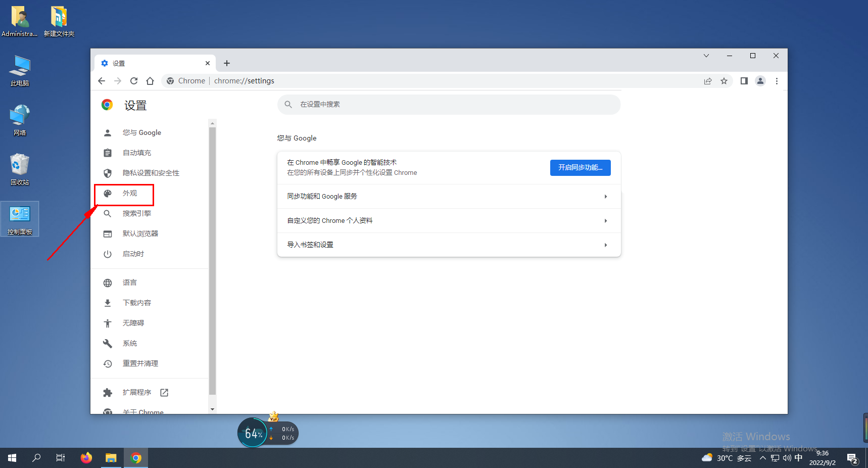
Task: Click the profile avatar icon in toolbar
Action: (760, 81)
